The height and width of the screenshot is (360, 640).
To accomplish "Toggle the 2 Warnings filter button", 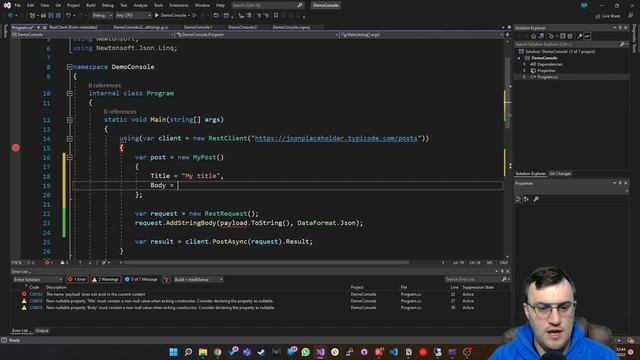I will click(x=105, y=279).
